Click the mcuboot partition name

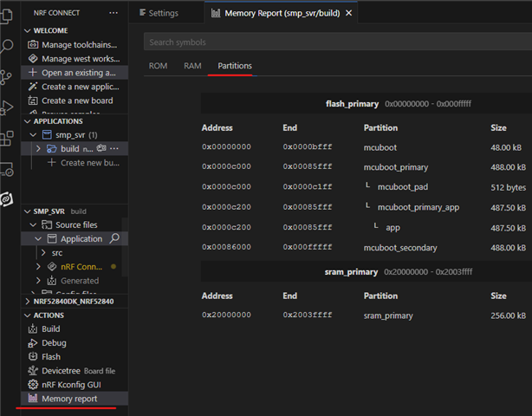point(380,147)
